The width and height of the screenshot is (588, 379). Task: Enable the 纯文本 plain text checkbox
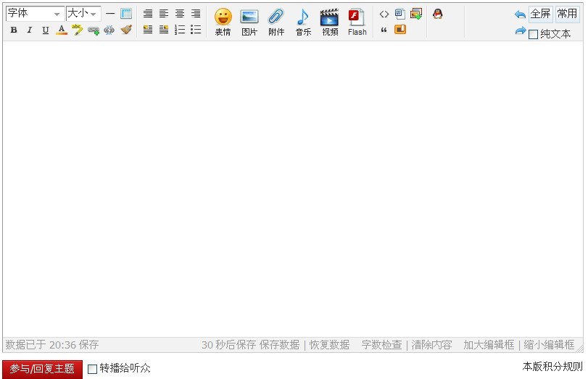[534, 34]
